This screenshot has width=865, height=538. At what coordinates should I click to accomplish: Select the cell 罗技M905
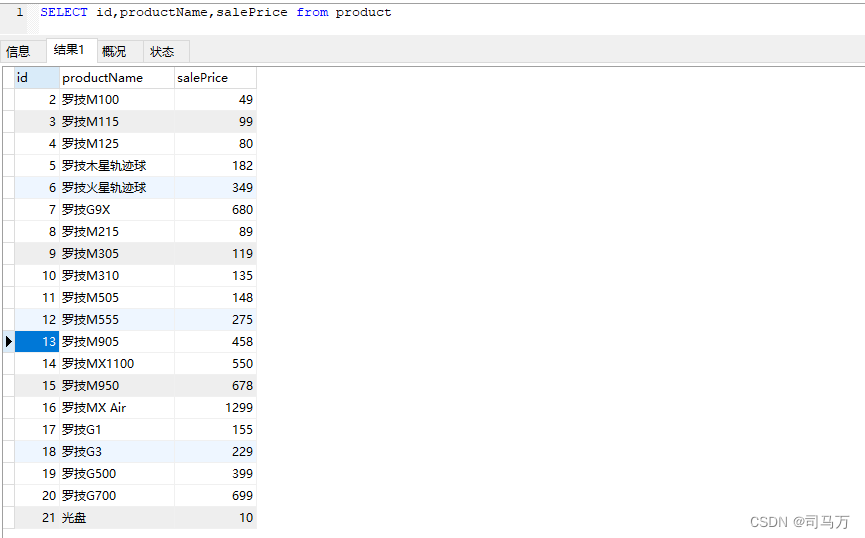(x=117, y=342)
